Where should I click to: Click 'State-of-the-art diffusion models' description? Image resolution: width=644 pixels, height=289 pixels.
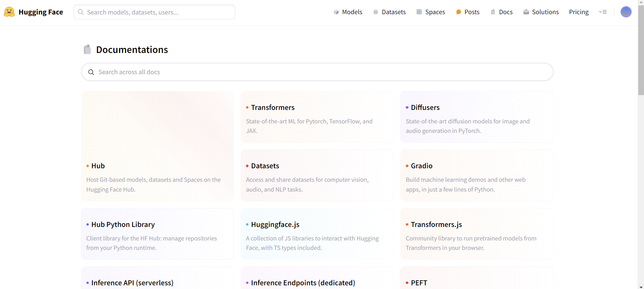pyautogui.click(x=468, y=126)
